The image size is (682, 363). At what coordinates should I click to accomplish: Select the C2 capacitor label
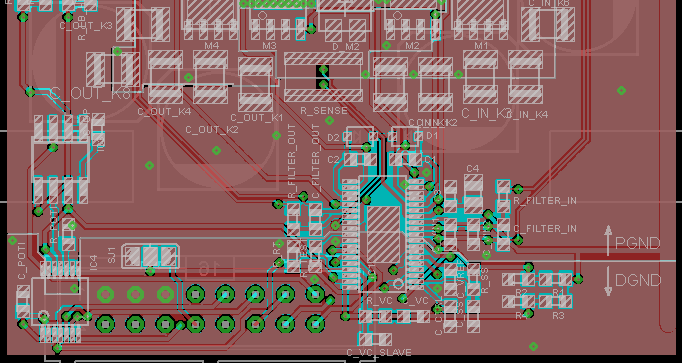click(x=333, y=159)
